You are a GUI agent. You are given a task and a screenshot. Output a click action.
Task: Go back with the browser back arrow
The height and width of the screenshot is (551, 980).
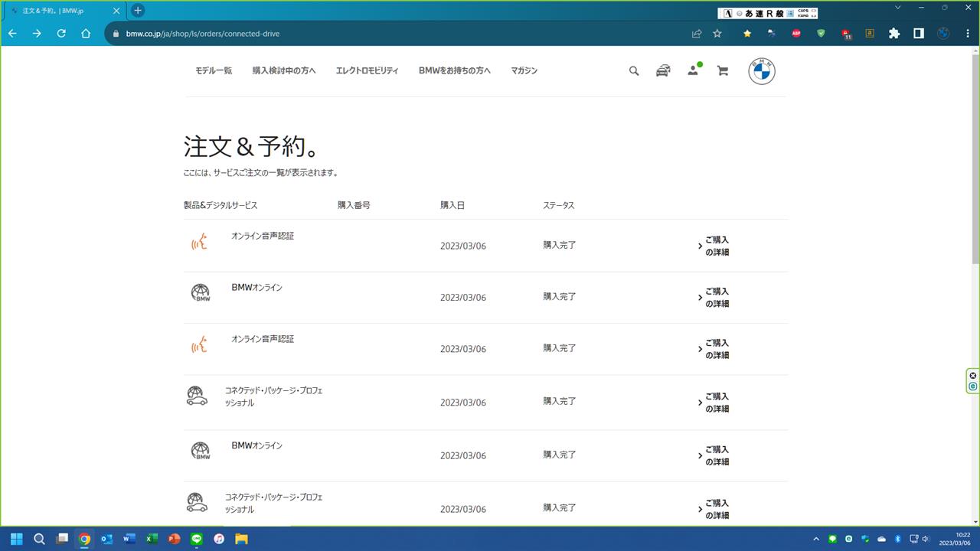click(12, 34)
